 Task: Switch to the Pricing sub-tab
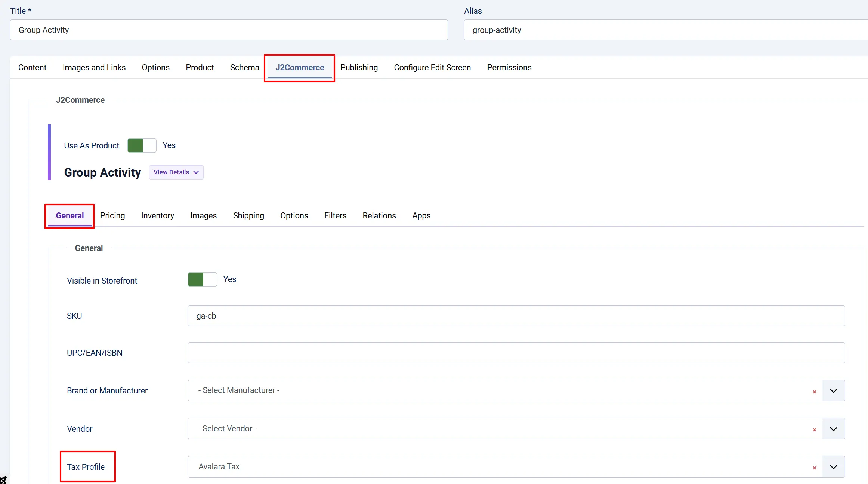tap(112, 216)
